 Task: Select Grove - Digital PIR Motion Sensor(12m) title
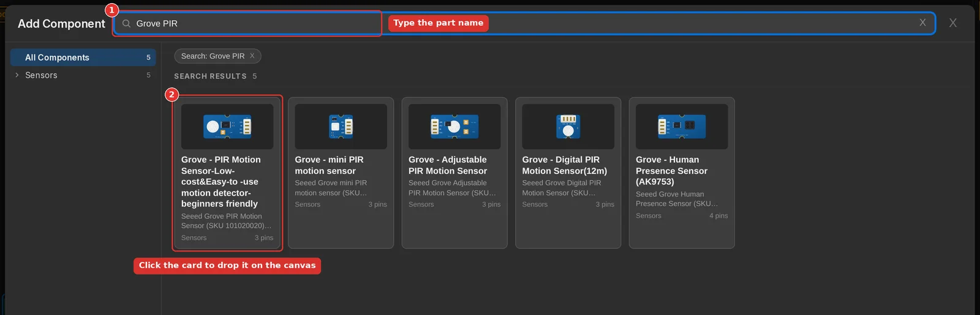565,165
